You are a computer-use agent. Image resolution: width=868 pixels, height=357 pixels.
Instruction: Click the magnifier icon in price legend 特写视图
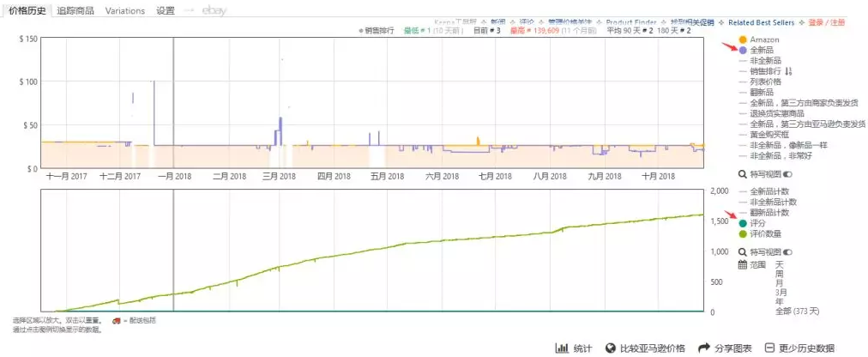pyautogui.click(x=743, y=172)
